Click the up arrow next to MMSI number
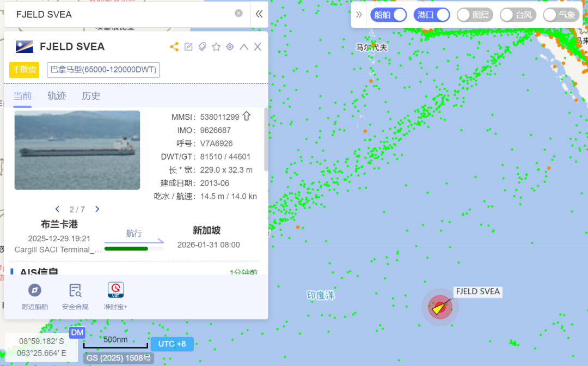Image resolution: width=588 pixels, height=366 pixels. pyautogui.click(x=247, y=116)
